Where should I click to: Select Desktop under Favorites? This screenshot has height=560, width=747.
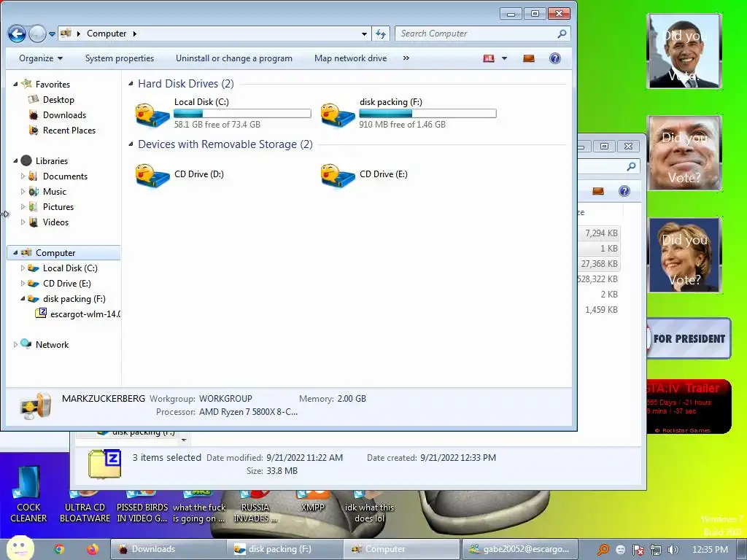(58, 99)
